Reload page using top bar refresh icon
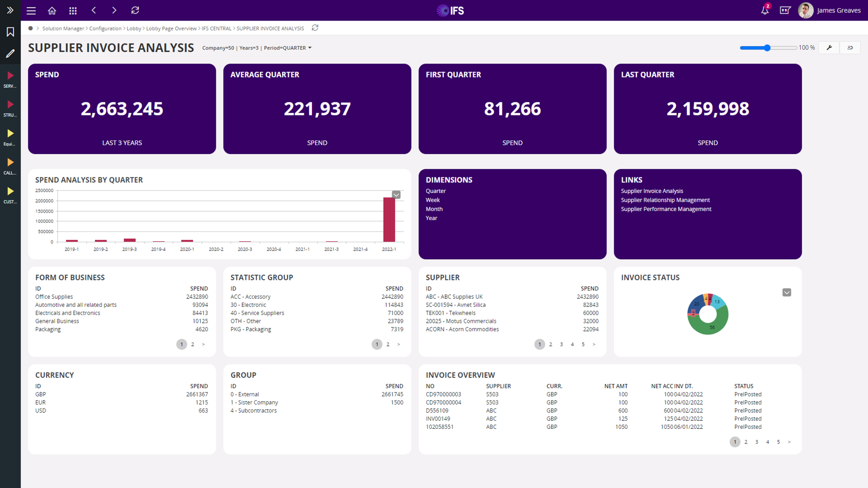 (135, 10)
